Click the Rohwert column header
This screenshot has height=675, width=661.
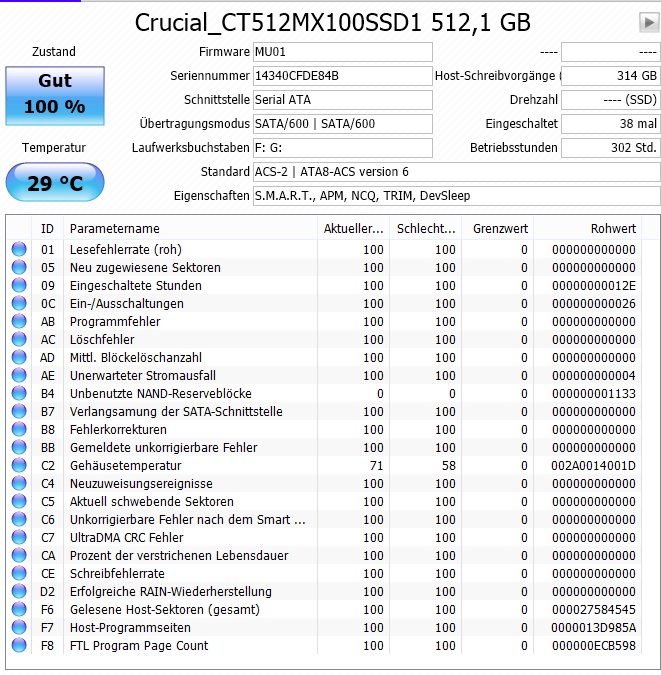click(x=587, y=229)
